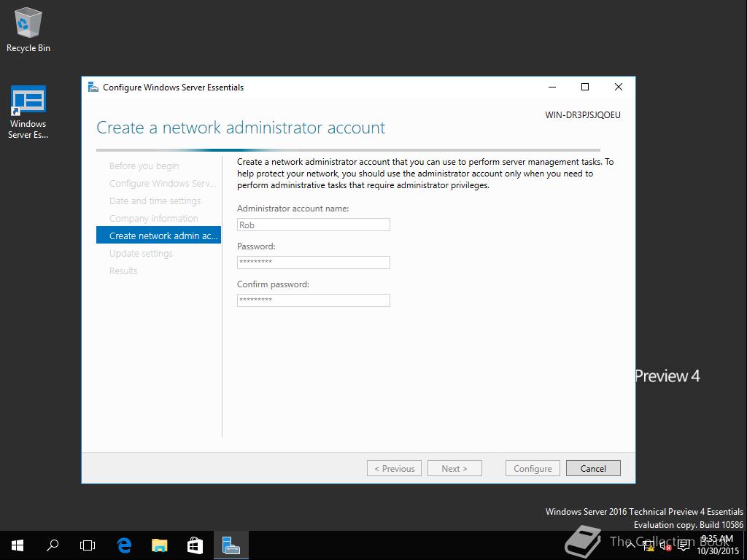Select the 'Create network admin ac...' step
747x560 pixels.
158,236
